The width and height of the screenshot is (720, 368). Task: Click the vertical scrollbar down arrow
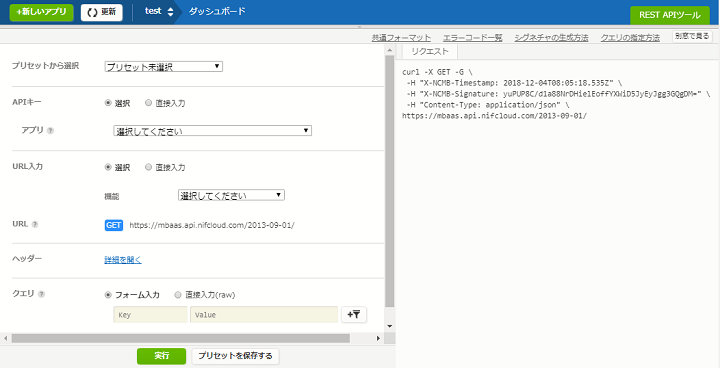389,326
